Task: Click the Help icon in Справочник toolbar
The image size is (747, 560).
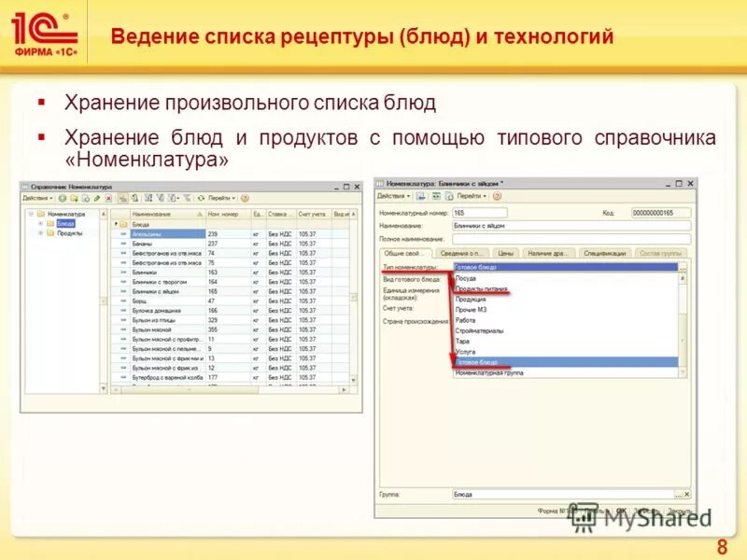Action: pyautogui.click(x=245, y=198)
